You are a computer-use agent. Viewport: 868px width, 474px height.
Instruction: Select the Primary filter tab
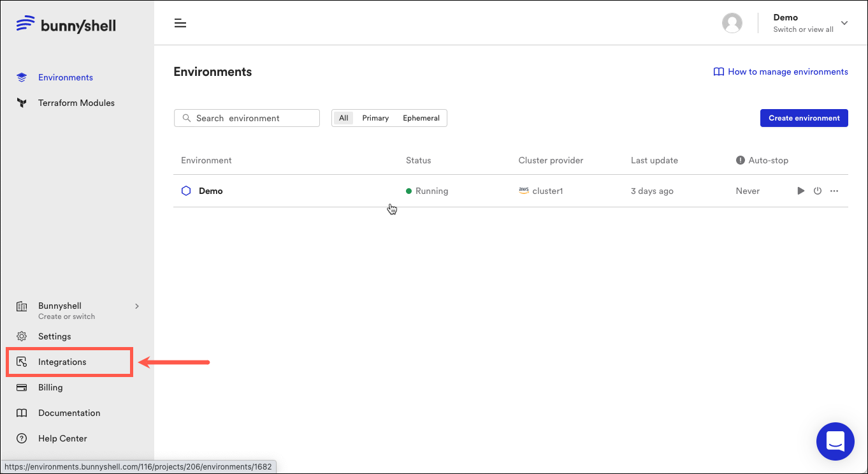click(375, 118)
